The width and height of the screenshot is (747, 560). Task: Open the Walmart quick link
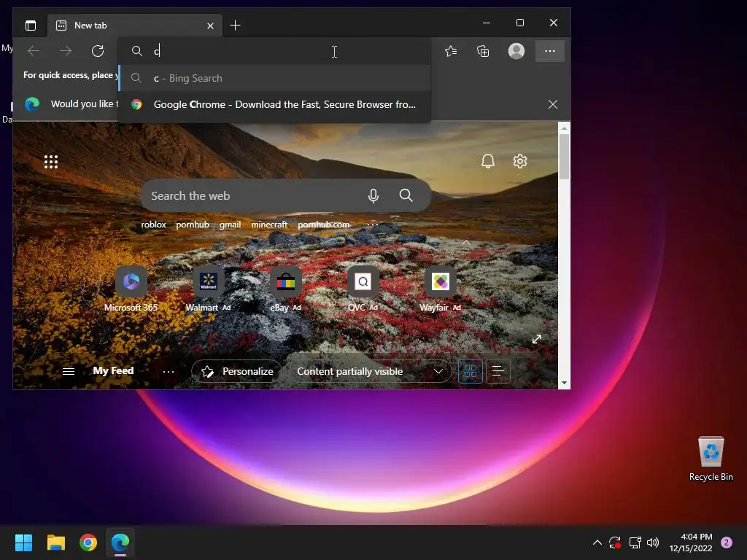(208, 289)
